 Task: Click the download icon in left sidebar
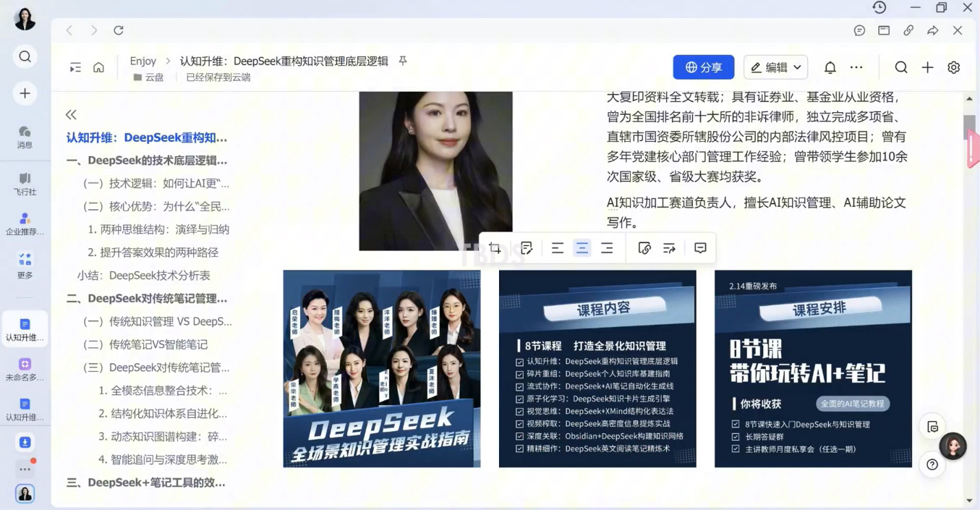coord(25,442)
